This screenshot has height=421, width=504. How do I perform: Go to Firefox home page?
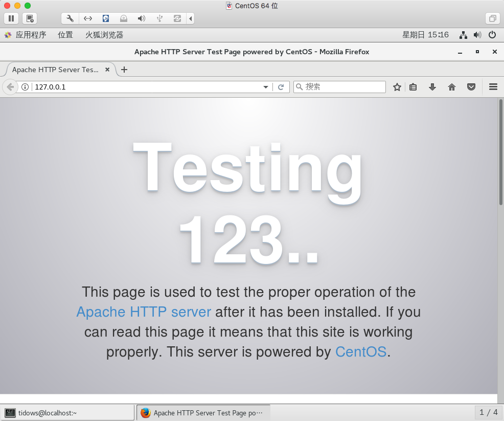pos(452,87)
